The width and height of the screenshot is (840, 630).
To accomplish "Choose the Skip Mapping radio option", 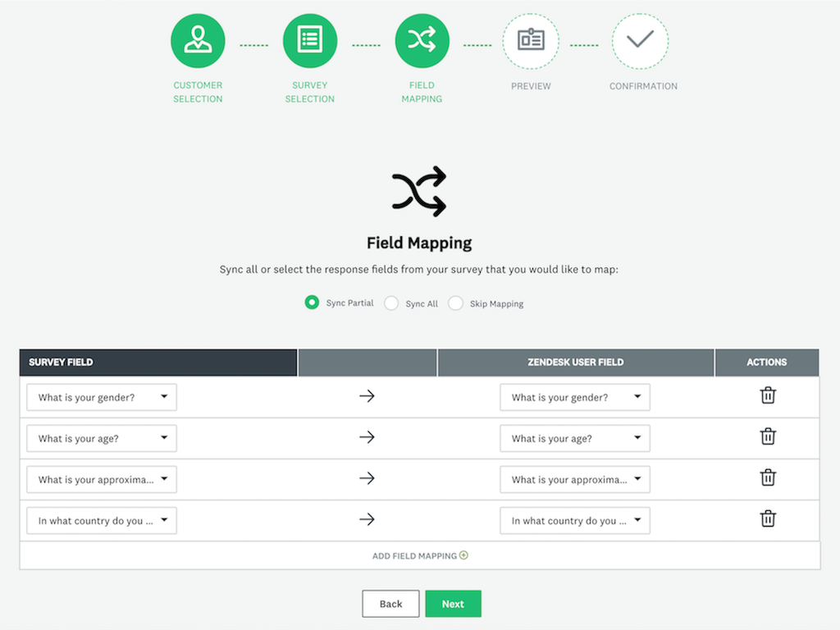I will [x=455, y=304].
